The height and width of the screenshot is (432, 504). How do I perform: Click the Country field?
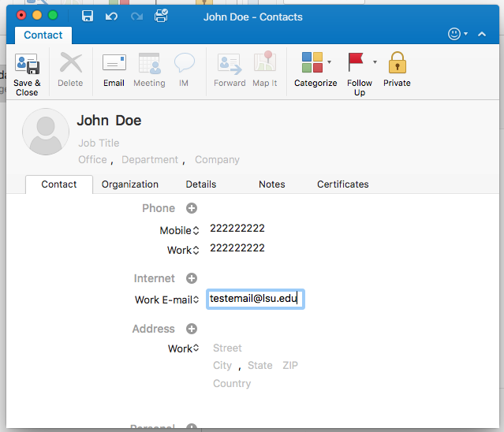tap(232, 383)
